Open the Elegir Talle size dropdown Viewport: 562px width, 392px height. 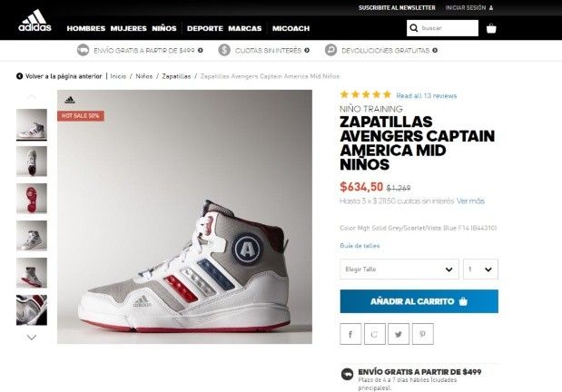(399, 269)
